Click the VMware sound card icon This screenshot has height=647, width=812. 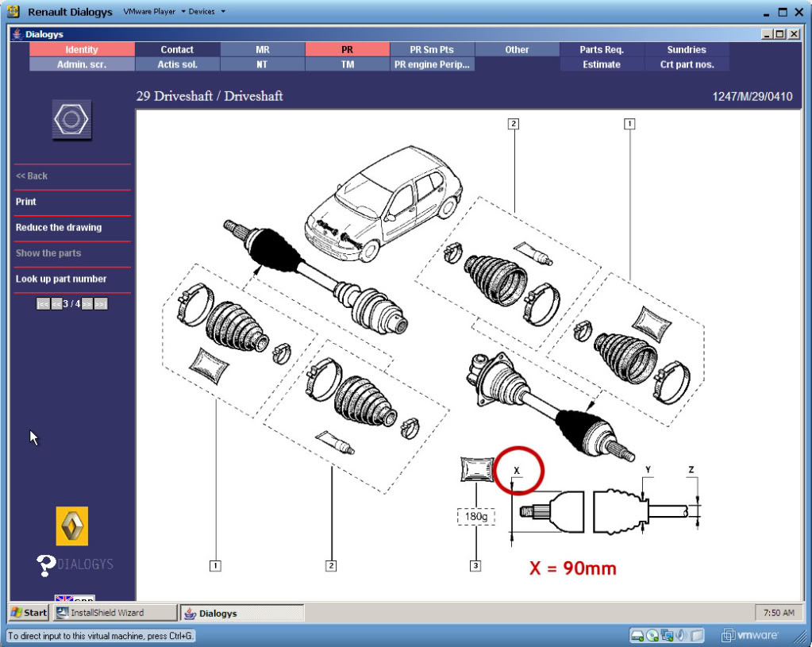coord(681,636)
